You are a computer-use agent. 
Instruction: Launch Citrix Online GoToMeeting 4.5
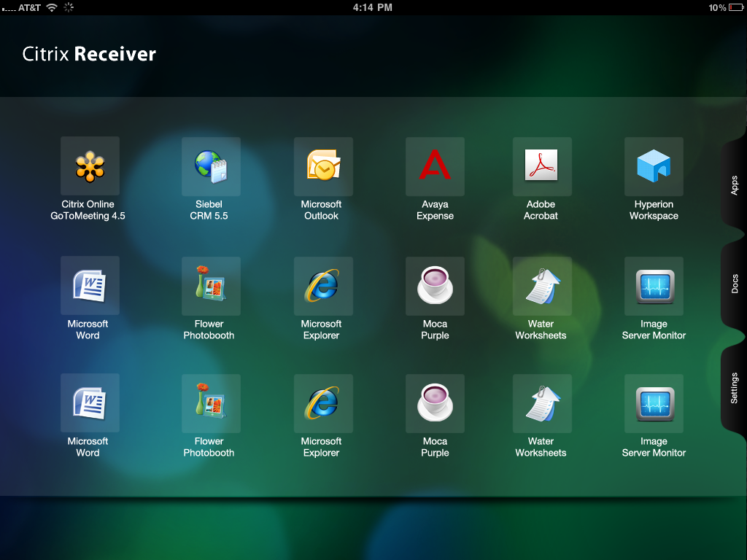(x=90, y=166)
